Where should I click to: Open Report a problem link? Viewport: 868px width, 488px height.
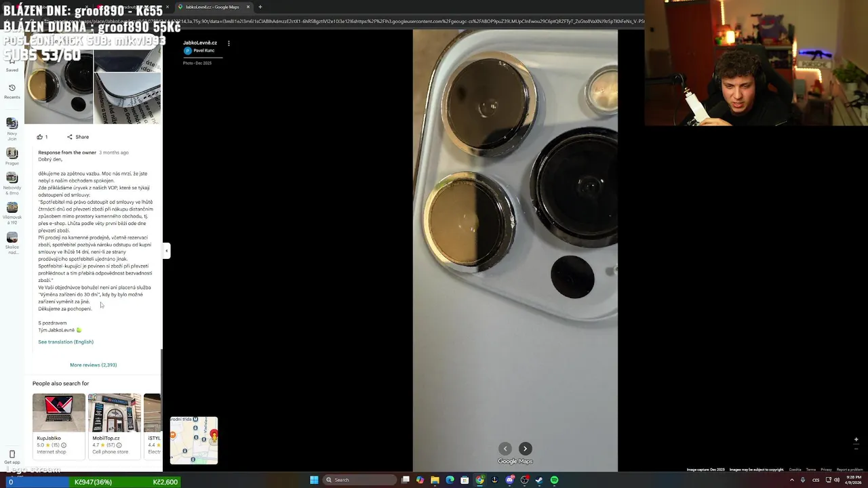pyautogui.click(x=850, y=470)
